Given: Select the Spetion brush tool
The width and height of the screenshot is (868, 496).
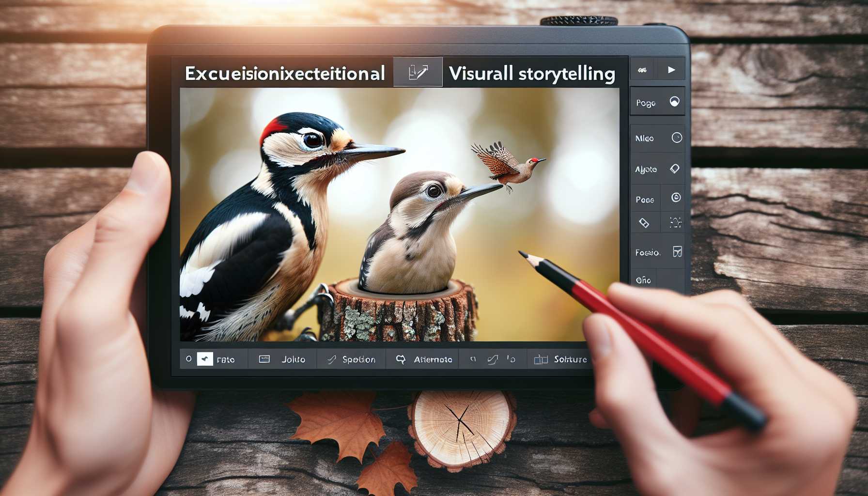Looking at the screenshot, I should click(x=358, y=359).
